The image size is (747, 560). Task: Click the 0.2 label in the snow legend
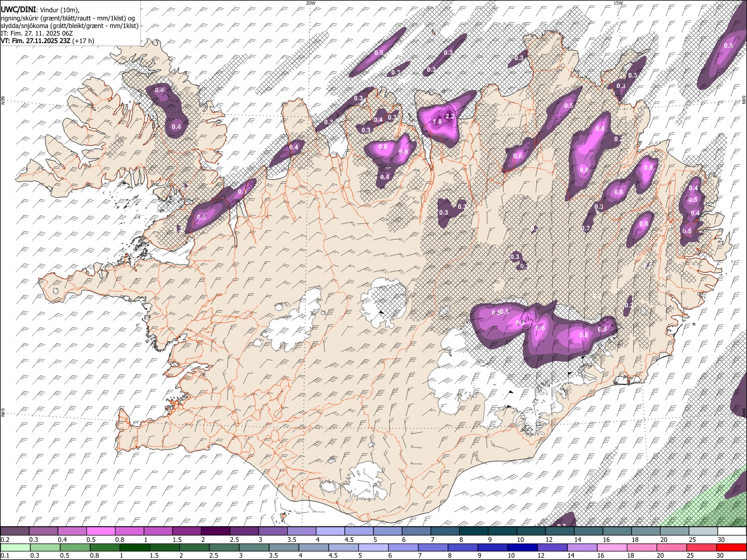5,540
